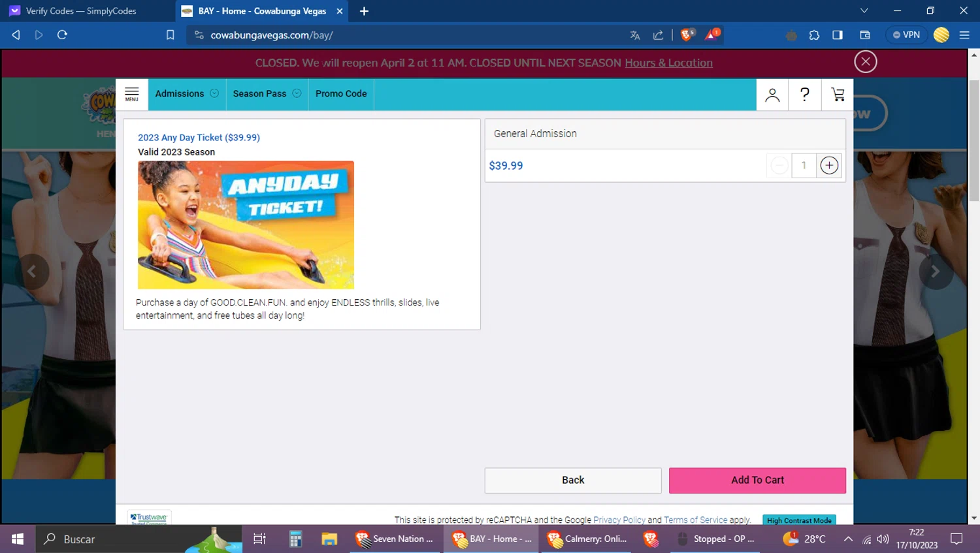Reload the page
Screen dimensions: 980x553
pos(62,35)
